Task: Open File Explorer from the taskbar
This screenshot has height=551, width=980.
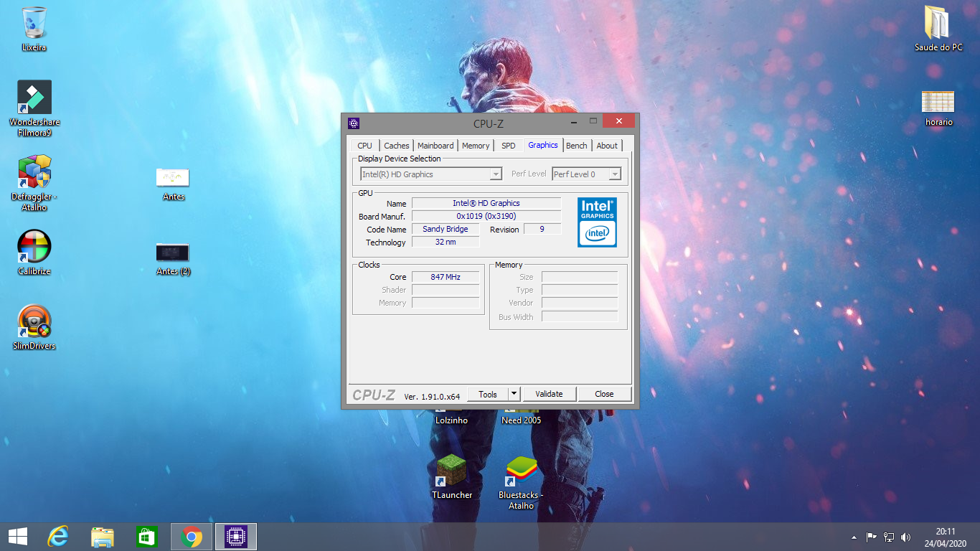Action: point(103,537)
